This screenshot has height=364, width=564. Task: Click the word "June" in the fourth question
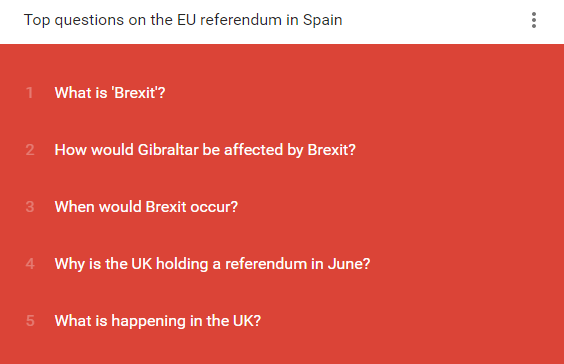point(345,264)
